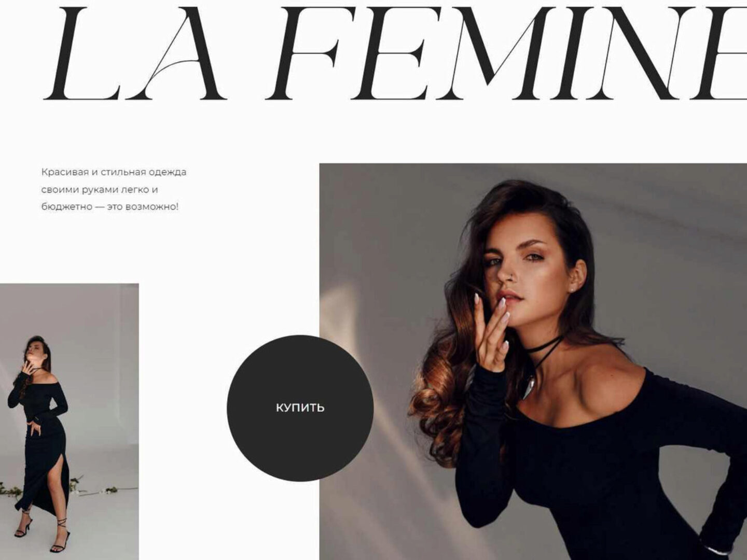The image size is (747, 560).
Task: Click the round КУПИТЬ button
Action: [x=300, y=408]
